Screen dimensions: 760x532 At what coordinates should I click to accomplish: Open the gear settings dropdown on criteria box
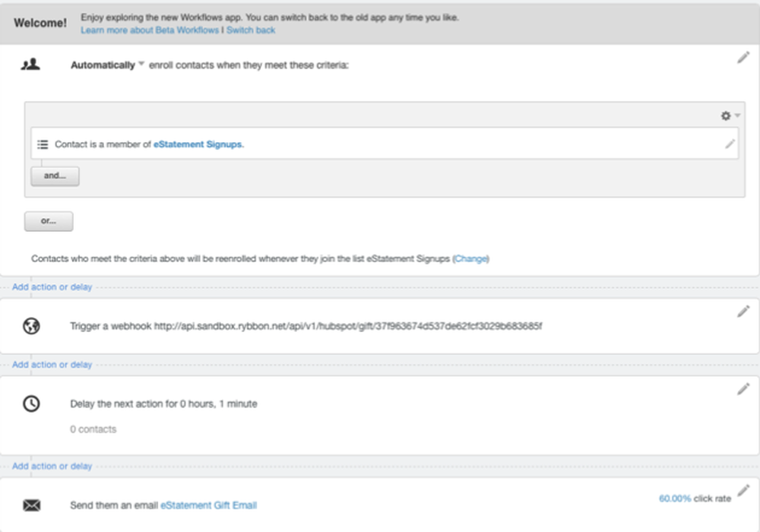(729, 115)
